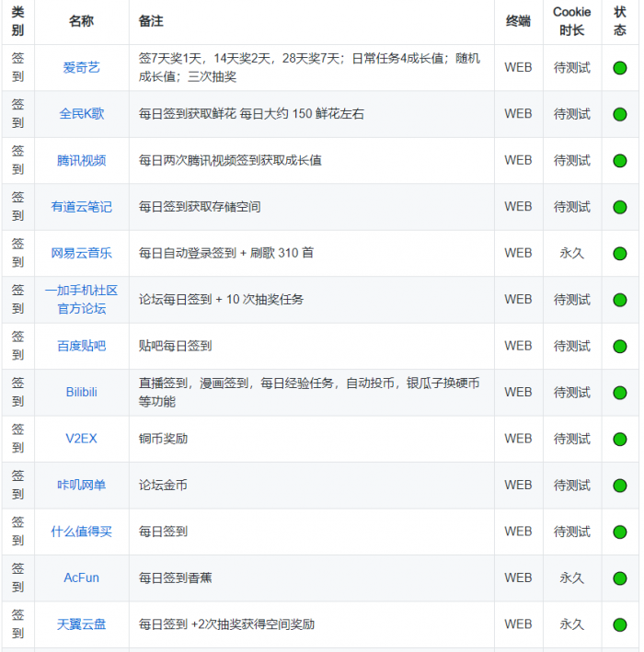Click 'WEB' terminal cell in 全民K歌 row
644x652 pixels.
coord(518,113)
